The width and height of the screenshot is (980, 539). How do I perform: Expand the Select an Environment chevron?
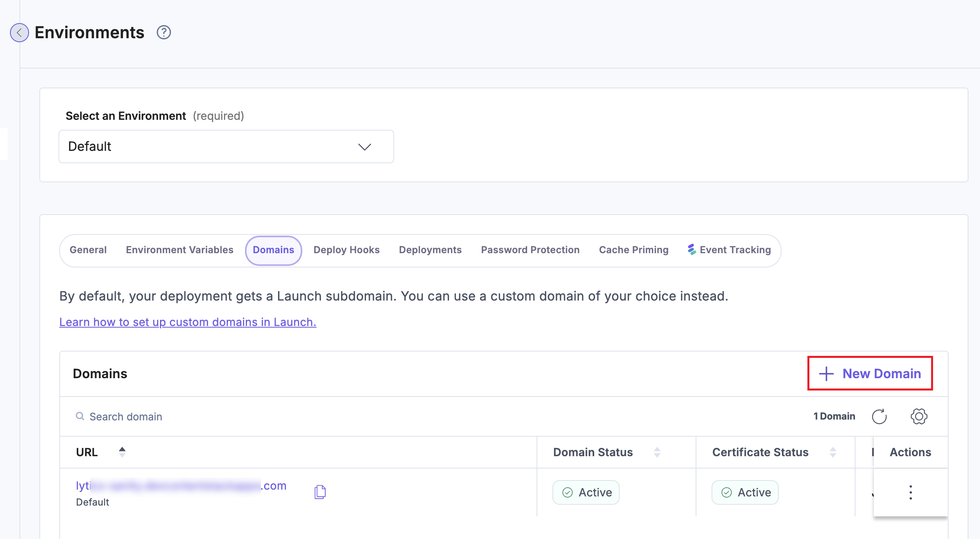pyautogui.click(x=365, y=146)
